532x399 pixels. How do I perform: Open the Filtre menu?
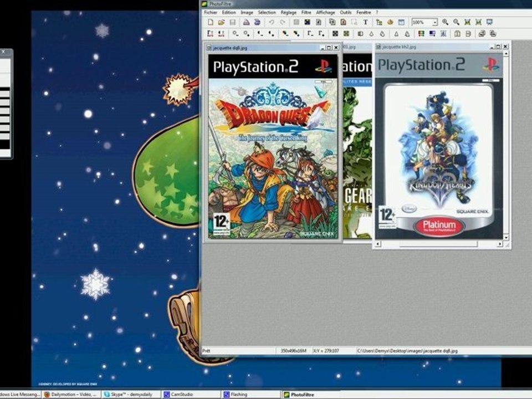click(306, 12)
